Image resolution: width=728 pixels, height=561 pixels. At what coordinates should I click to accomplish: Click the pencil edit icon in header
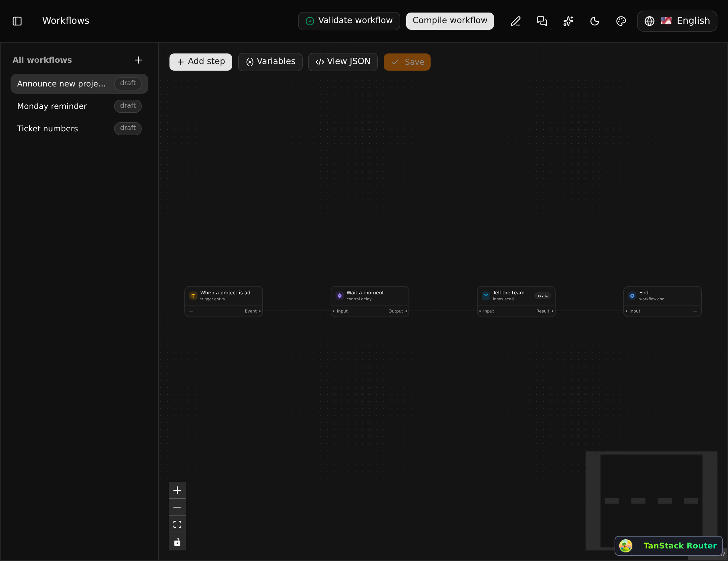(x=515, y=21)
